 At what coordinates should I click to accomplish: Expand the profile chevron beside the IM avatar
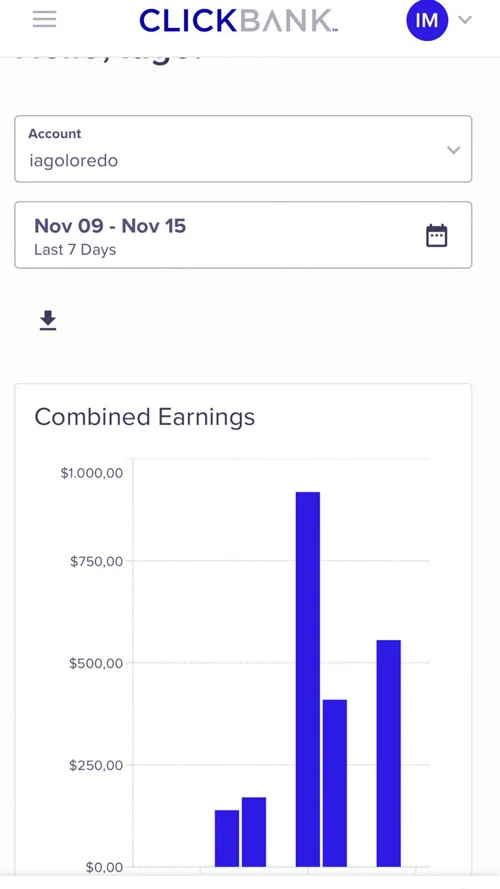point(465,20)
